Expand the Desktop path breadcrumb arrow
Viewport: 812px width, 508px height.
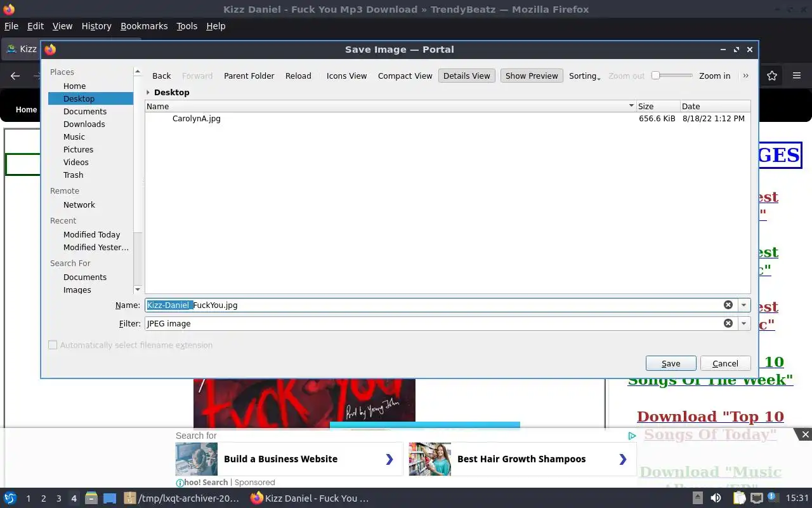click(148, 92)
